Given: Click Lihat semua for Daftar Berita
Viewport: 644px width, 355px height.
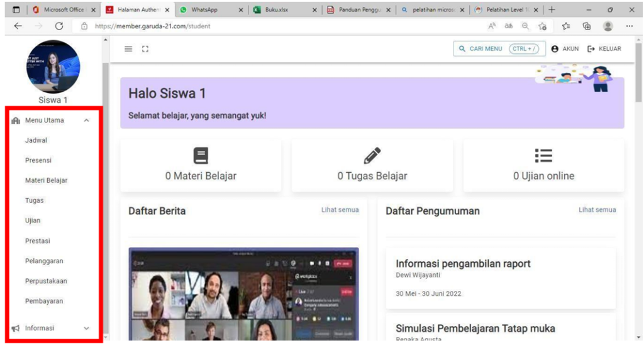Looking at the screenshot, I should tap(340, 210).
